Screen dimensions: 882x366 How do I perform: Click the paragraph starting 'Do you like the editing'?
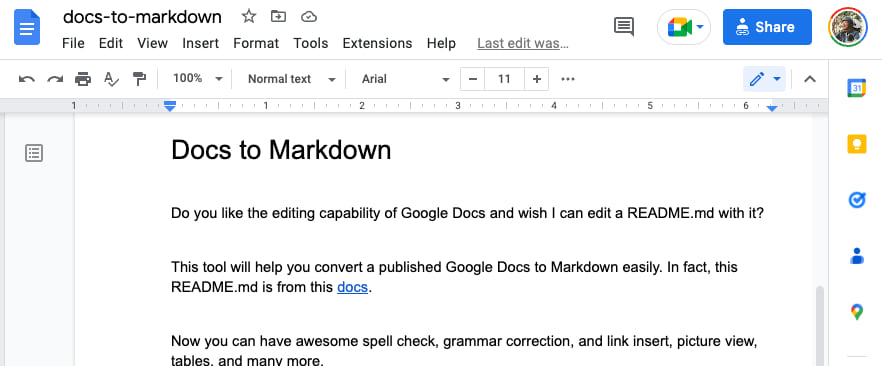point(467,214)
